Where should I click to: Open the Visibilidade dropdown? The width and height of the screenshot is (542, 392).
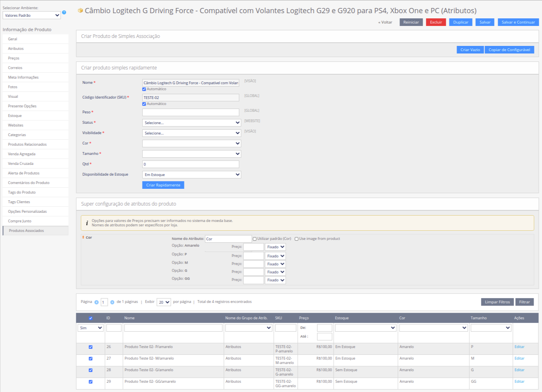tap(192, 133)
